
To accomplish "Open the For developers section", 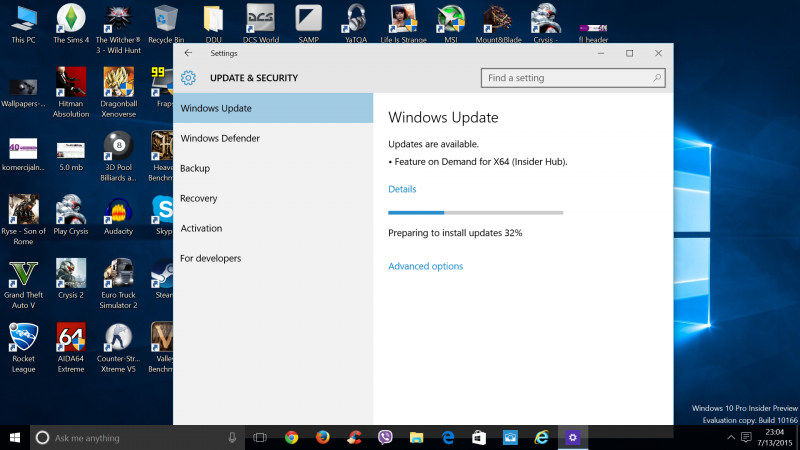I will [x=273, y=258].
